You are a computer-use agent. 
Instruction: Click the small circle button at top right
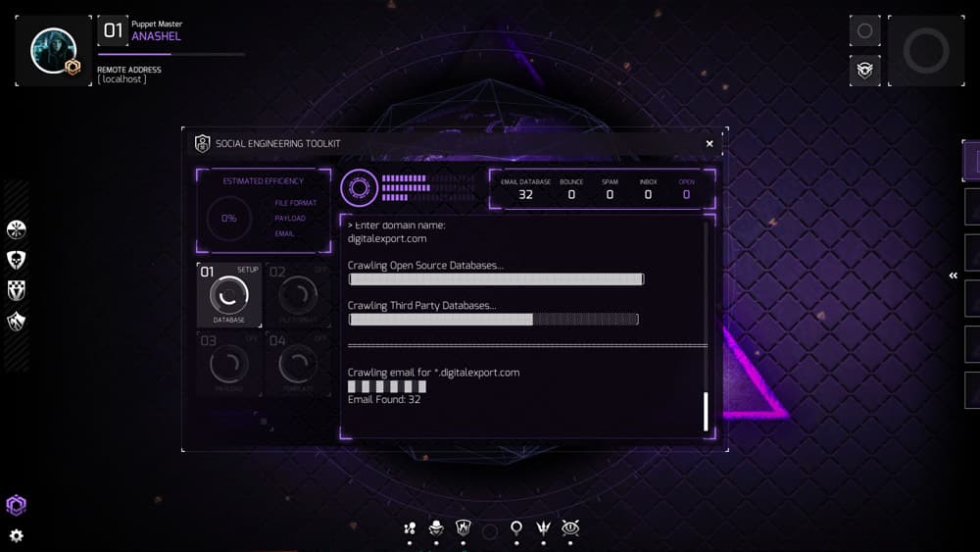point(864,30)
